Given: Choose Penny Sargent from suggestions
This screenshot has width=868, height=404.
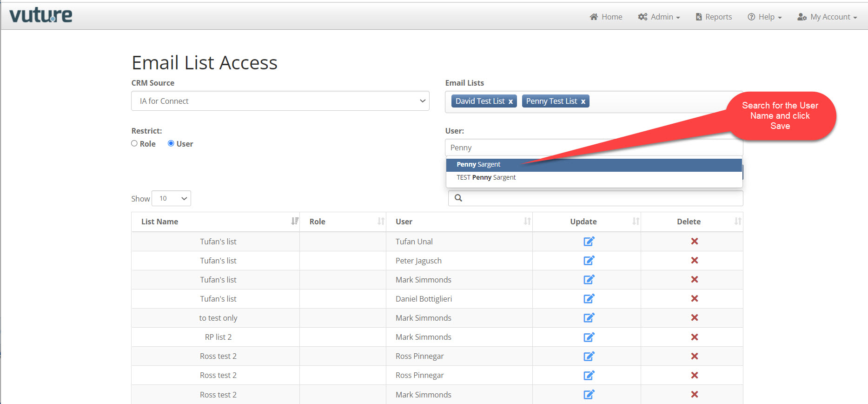Looking at the screenshot, I should coord(594,165).
